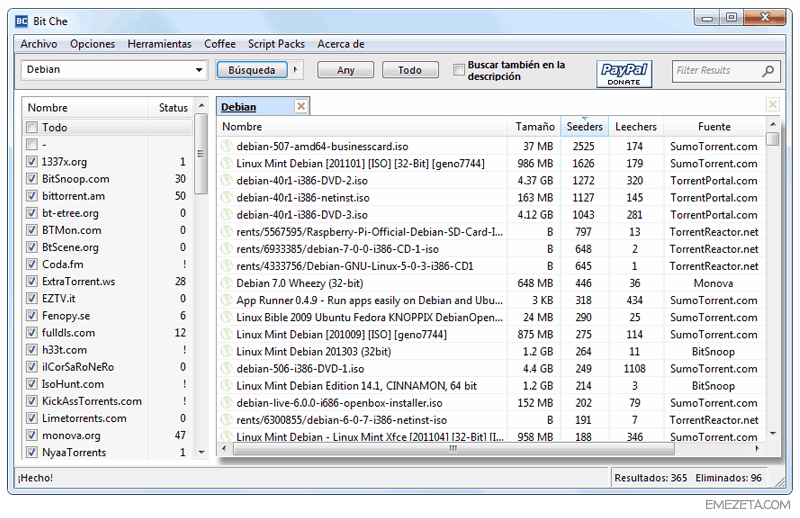This screenshot has width=800, height=518.
Task: Enable 'Buscar también en la descripción' checkbox
Action: 459,69
